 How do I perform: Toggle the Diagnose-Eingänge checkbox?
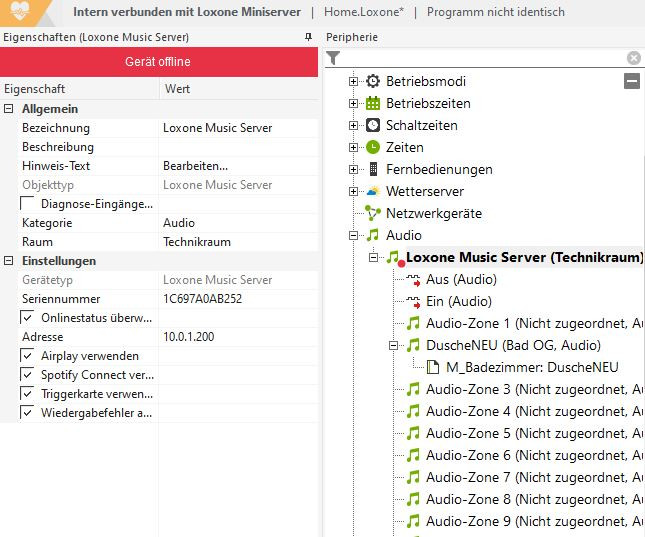click(27, 204)
